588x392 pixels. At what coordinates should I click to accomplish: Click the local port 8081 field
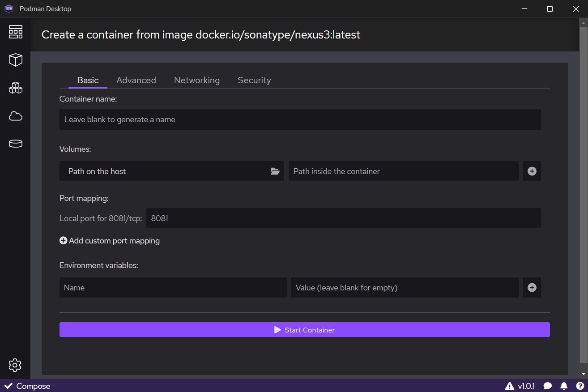(x=343, y=218)
